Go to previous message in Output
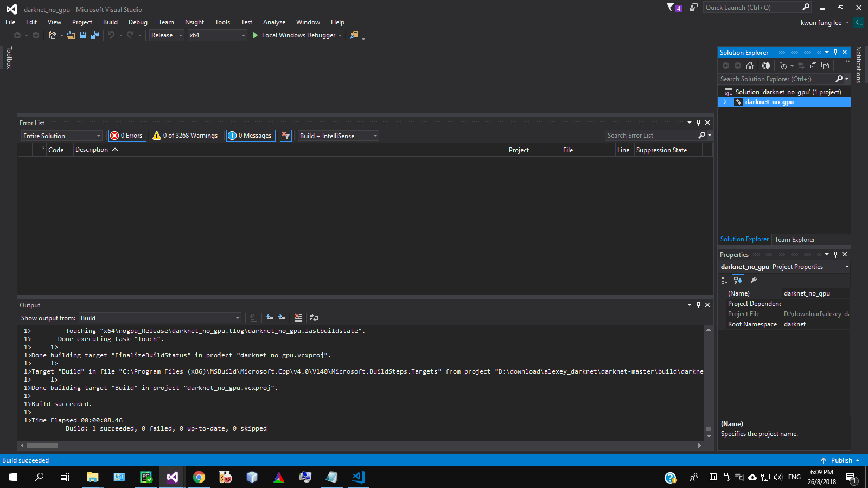The image size is (868, 488). (270, 318)
